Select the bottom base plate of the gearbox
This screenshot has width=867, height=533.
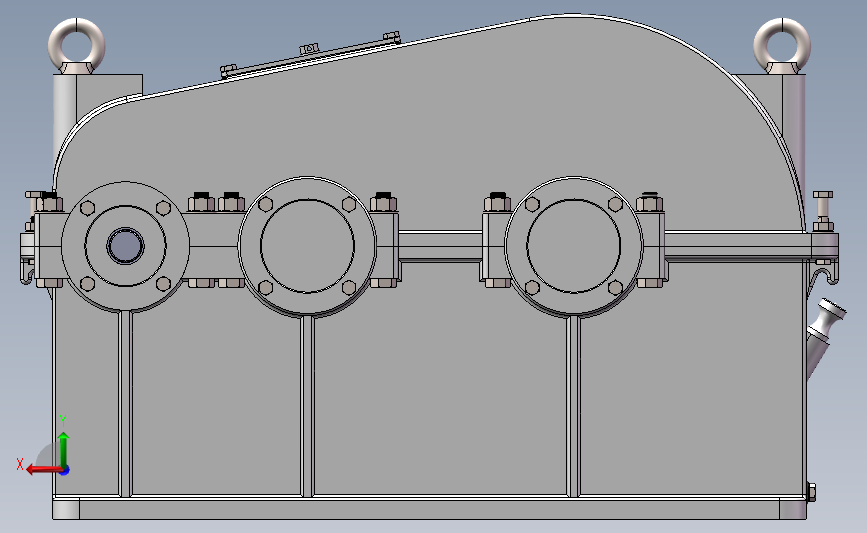[429, 509]
